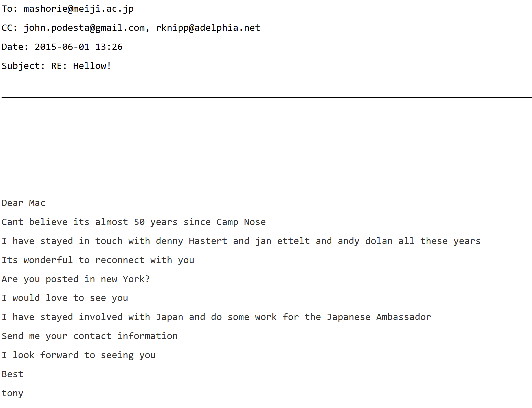Click the "Date:" header label
The height and width of the screenshot is (408, 532).
pyautogui.click(x=15, y=47)
